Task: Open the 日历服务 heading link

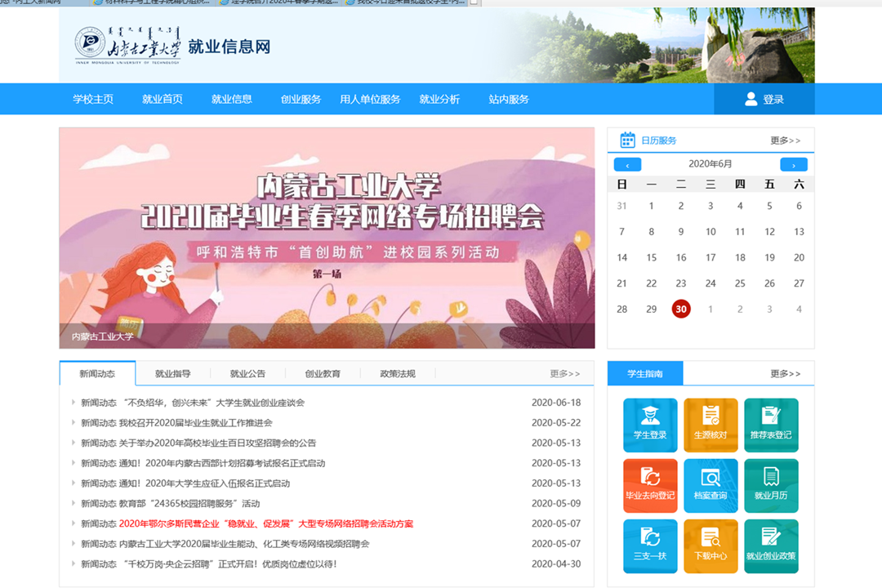Action: pyautogui.click(x=659, y=140)
